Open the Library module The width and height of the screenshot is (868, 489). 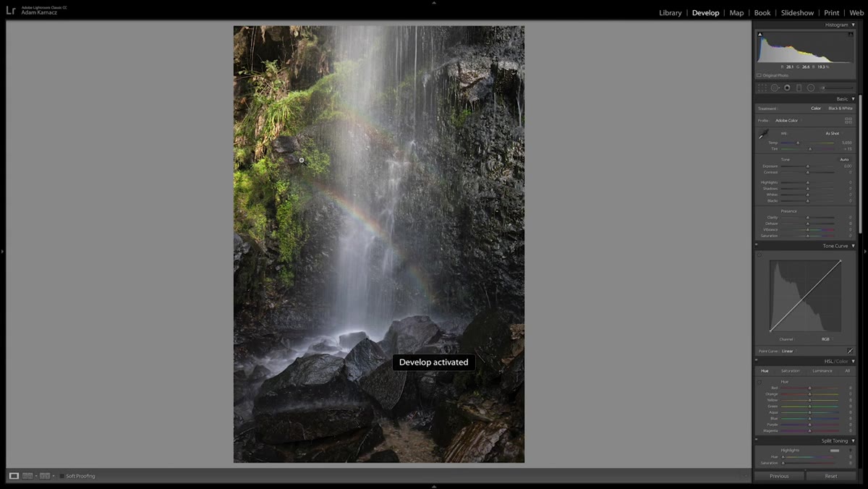coord(671,13)
